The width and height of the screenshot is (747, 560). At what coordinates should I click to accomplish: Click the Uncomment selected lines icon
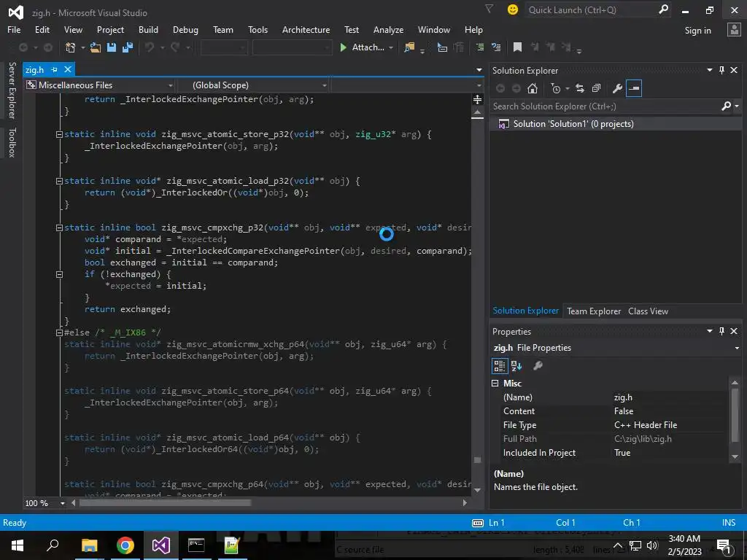point(496,47)
